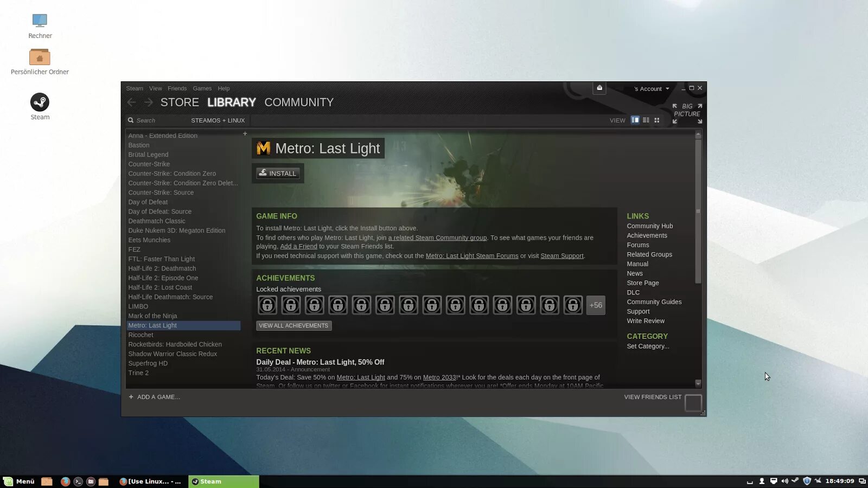Viewport: 868px width, 488px height.
Task: Go to the STORE tab
Action: click(x=180, y=102)
